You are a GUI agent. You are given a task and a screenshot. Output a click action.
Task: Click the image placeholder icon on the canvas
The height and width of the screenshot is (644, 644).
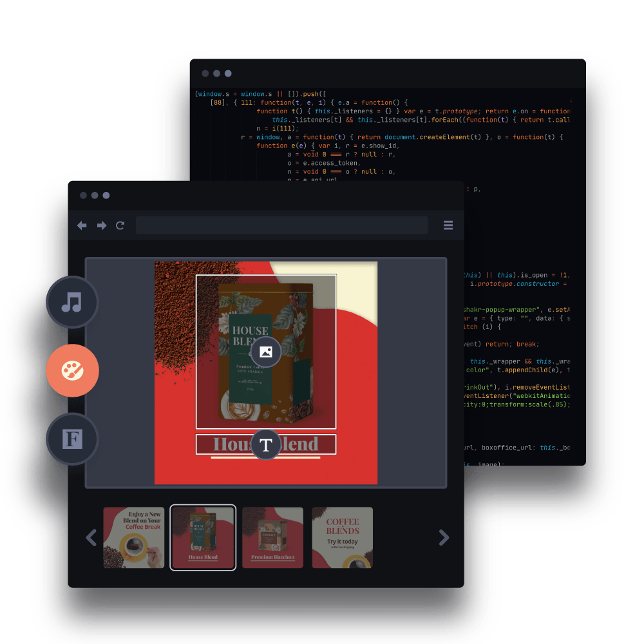266,352
